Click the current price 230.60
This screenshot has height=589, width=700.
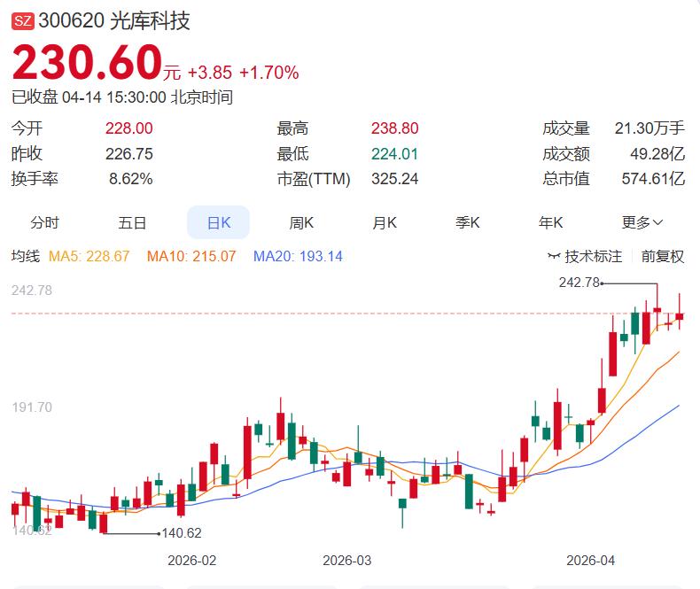[x=87, y=62]
